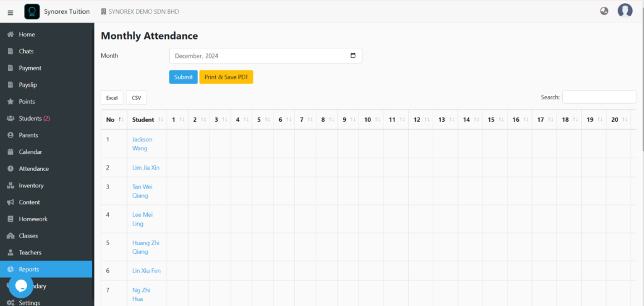Toggle the hamburger sidebar menu

[11, 13]
